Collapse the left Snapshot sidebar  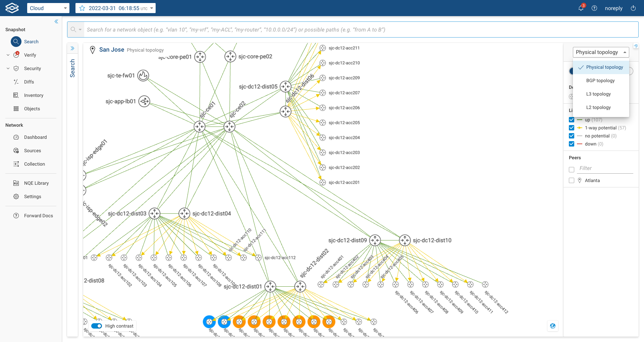coord(56,21)
